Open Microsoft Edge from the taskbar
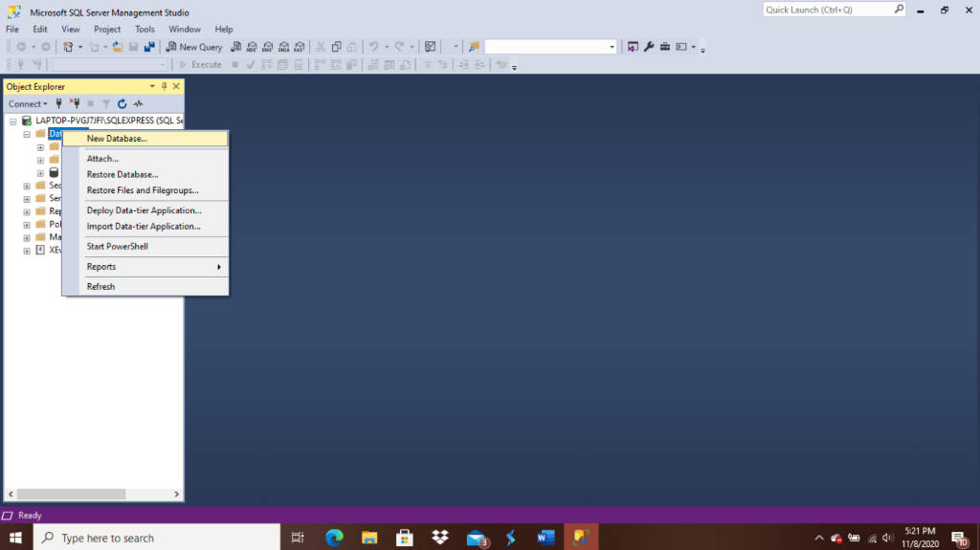 pyautogui.click(x=334, y=538)
